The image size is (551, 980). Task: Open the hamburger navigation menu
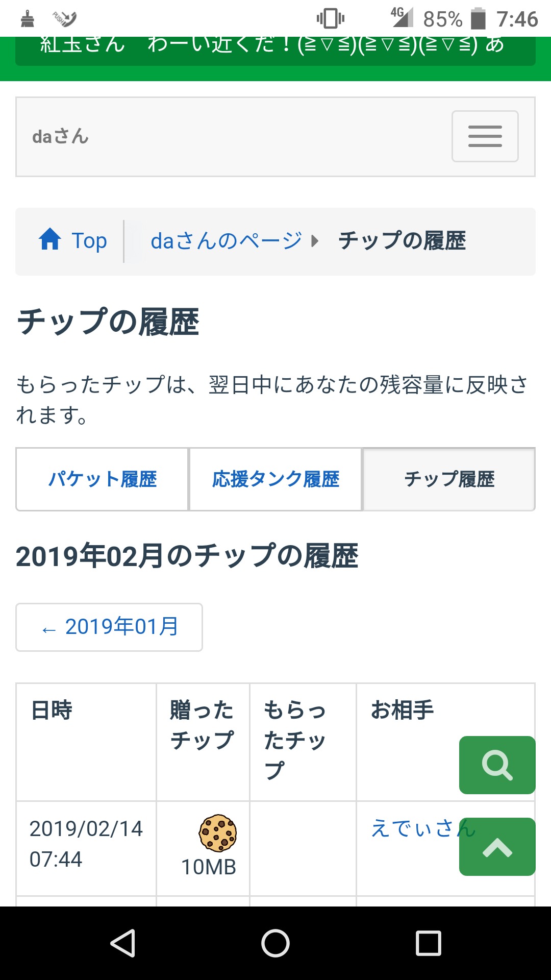point(485,136)
